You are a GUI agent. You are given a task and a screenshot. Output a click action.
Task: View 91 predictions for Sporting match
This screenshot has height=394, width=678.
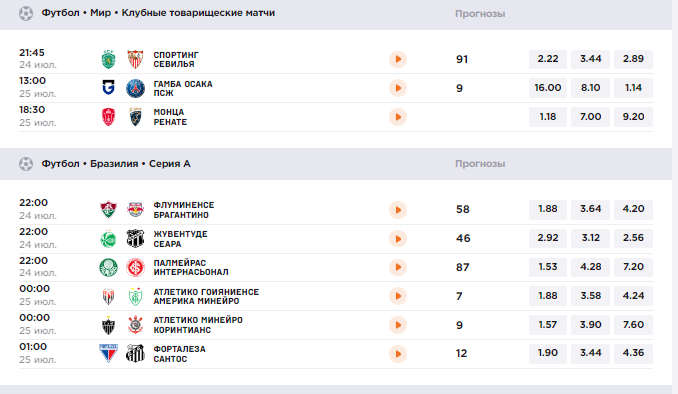click(x=462, y=59)
